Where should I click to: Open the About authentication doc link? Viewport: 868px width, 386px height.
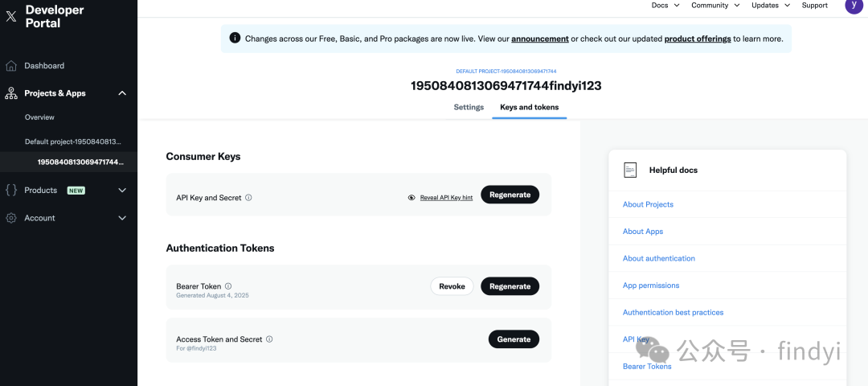pyautogui.click(x=659, y=259)
